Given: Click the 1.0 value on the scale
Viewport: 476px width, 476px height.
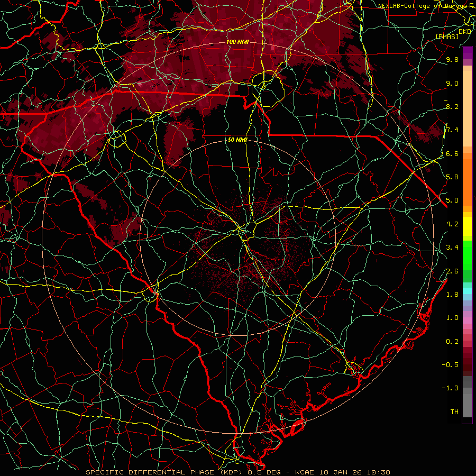Looking at the screenshot, I should [x=452, y=318].
